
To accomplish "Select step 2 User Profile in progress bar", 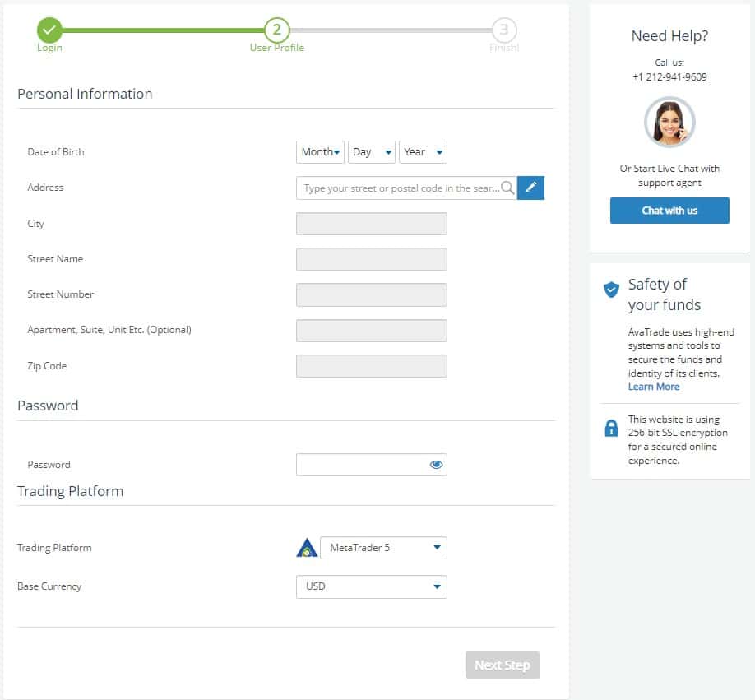I will click(x=277, y=30).
